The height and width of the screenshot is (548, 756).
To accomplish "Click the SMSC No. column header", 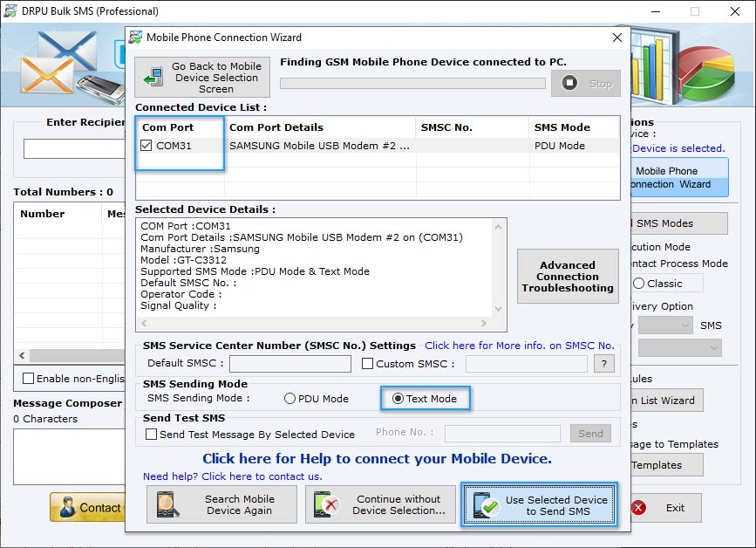I will point(472,127).
